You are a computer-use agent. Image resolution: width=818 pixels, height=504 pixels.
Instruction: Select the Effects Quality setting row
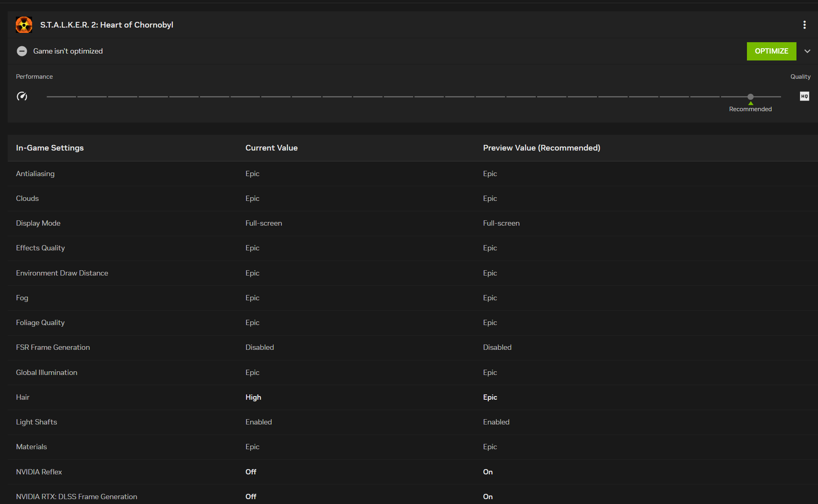413,248
